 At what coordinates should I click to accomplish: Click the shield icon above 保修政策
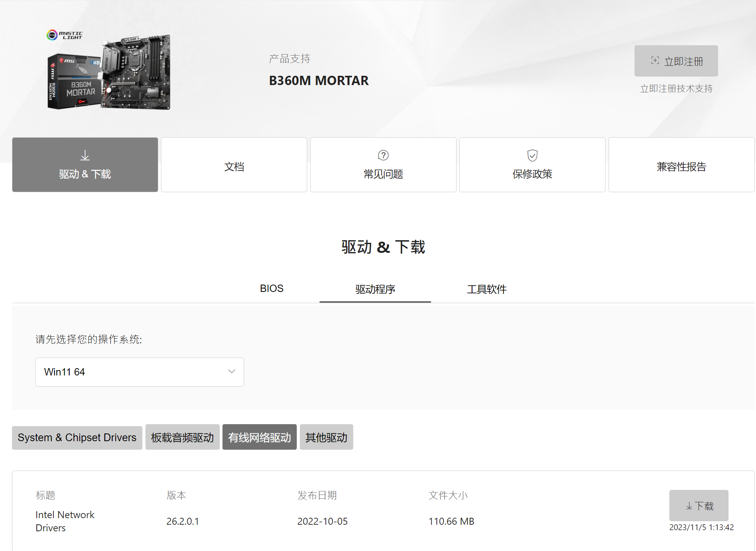click(532, 155)
